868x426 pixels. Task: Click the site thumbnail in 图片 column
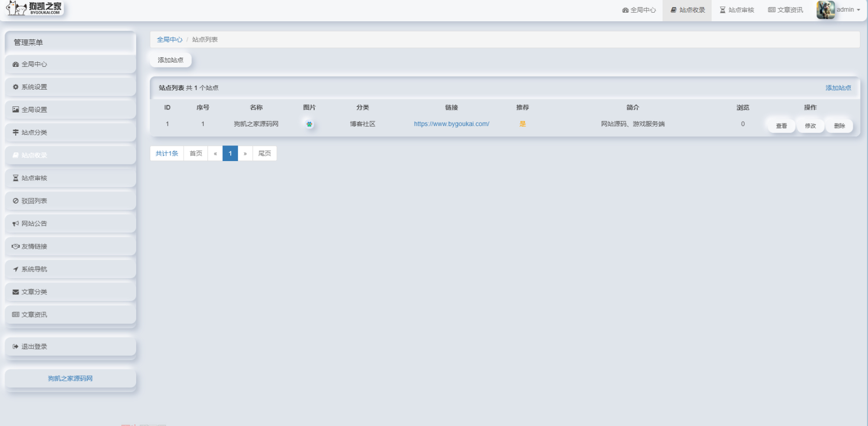click(309, 124)
